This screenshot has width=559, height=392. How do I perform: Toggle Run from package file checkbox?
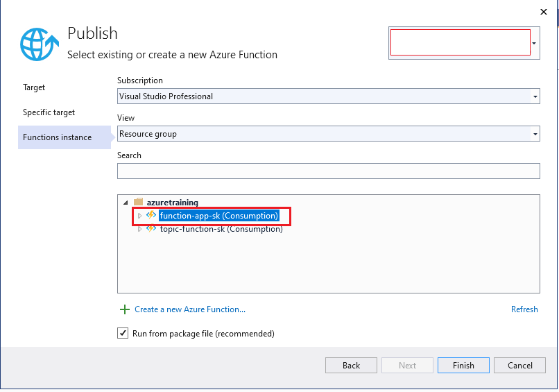pos(123,334)
